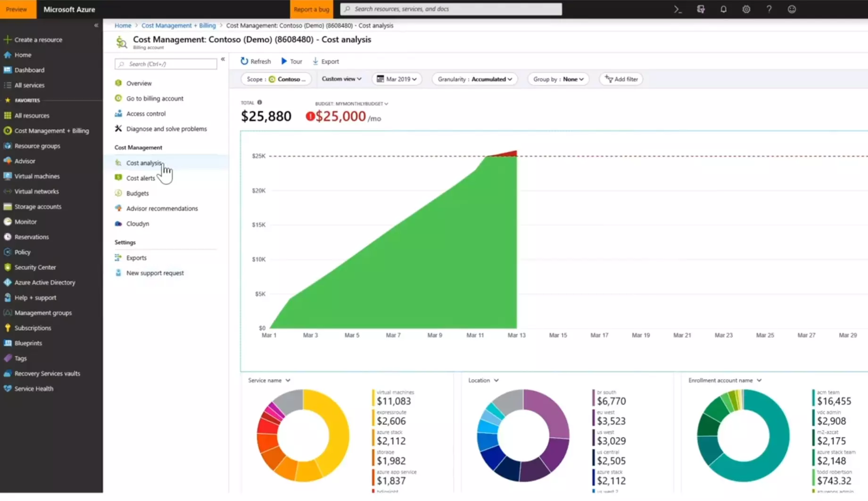868x501 pixels.
Task: Click the Cloudyn cloud icon
Action: (118, 224)
